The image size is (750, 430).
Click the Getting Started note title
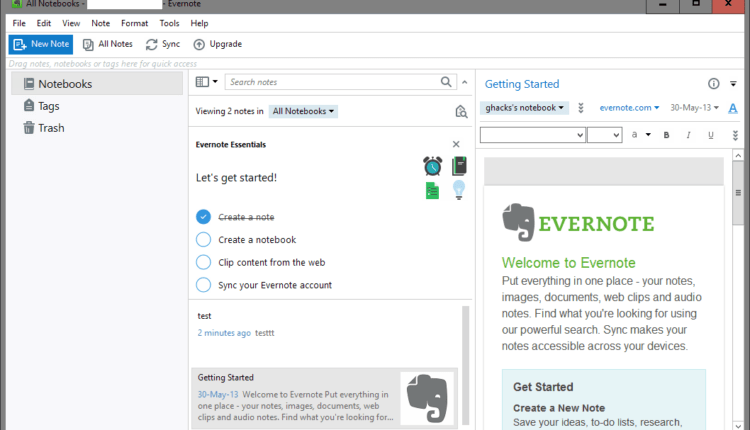pyautogui.click(x=522, y=84)
